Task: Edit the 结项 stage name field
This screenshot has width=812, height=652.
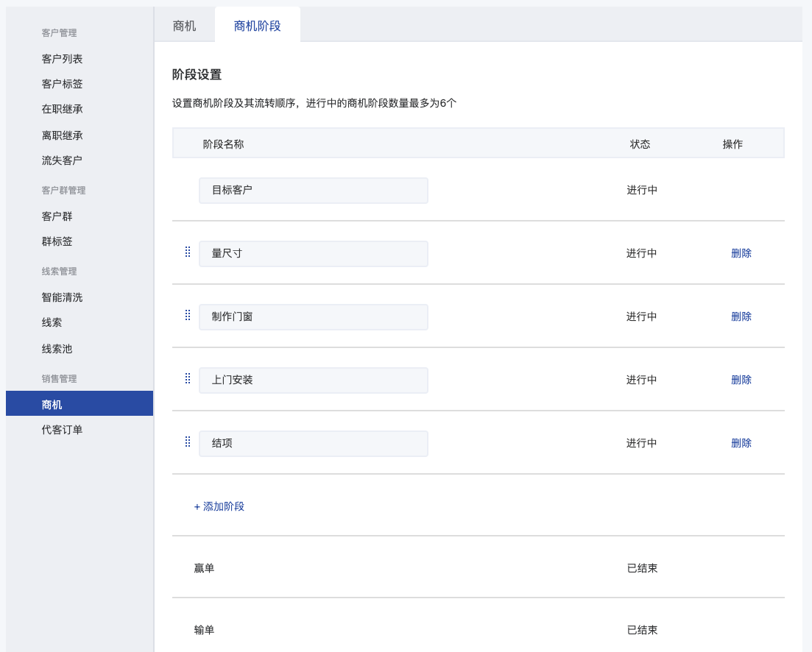Action: point(314,444)
